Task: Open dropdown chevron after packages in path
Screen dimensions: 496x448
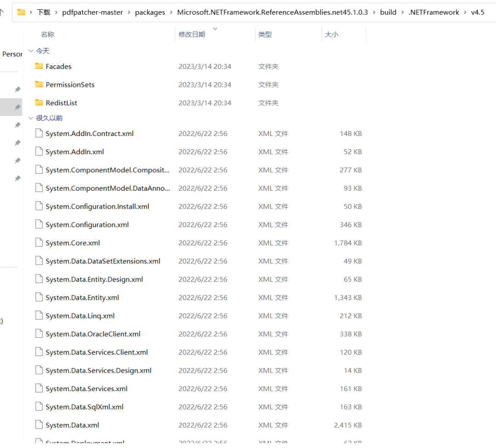Action: click(171, 12)
